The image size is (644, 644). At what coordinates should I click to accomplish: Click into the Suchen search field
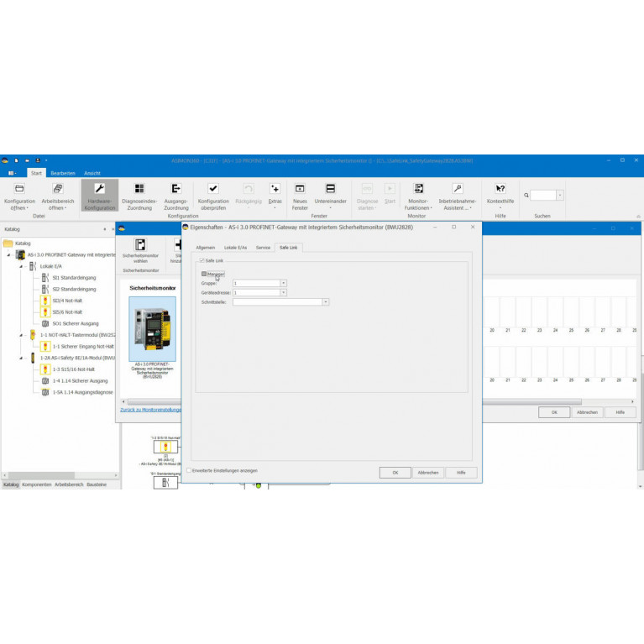point(543,195)
